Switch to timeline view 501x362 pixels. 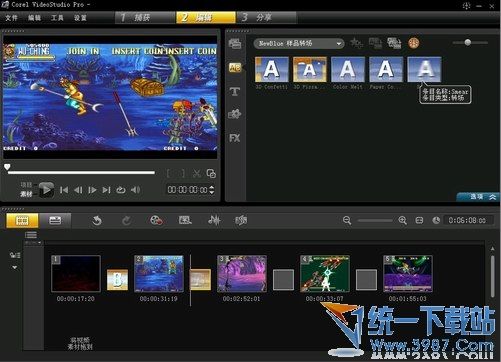(x=55, y=220)
